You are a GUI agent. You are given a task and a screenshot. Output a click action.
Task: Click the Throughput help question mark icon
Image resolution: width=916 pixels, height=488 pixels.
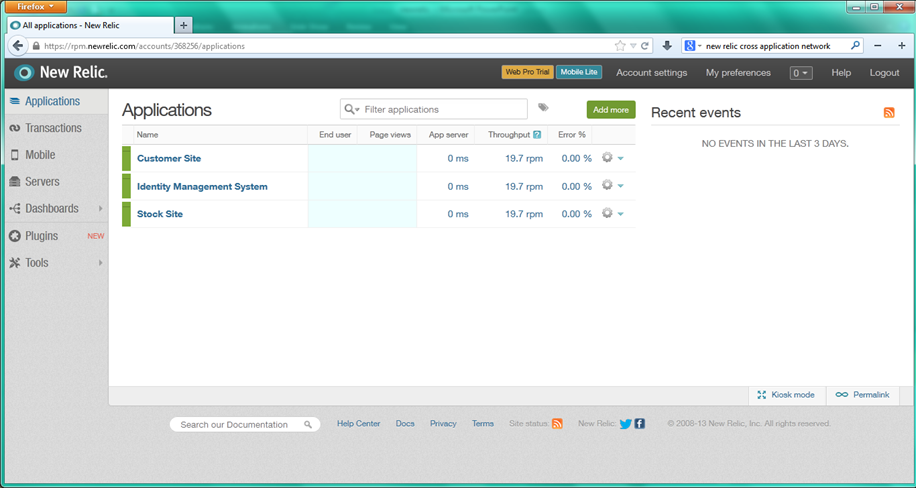point(537,135)
